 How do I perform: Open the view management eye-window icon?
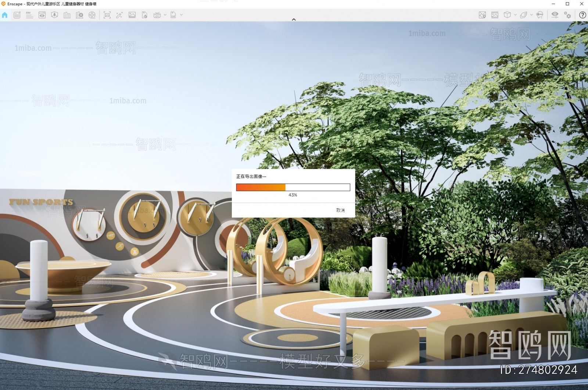(x=42, y=15)
